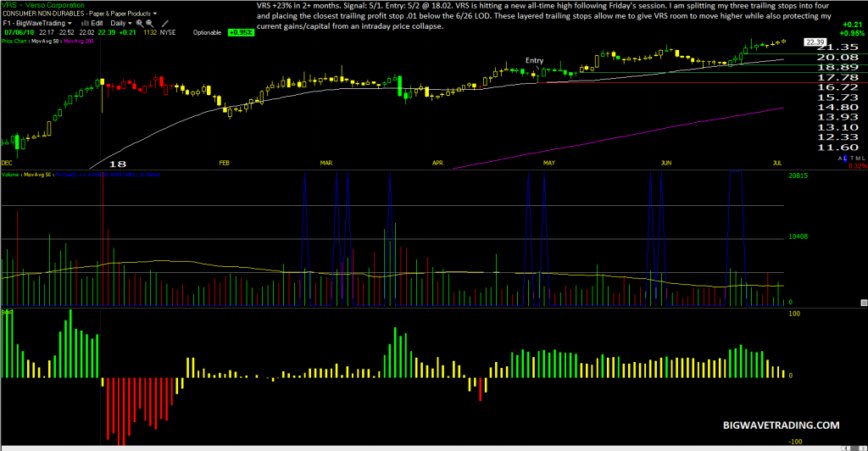This screenshot has width=868, height=451.
Task: Click the Price Chart legend label
Action: (14, 42)
